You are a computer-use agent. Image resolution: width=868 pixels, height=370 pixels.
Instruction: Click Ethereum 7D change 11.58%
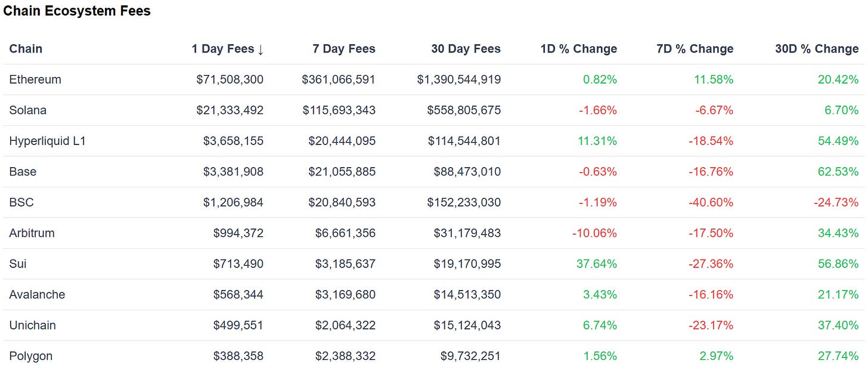click(714, 80)
